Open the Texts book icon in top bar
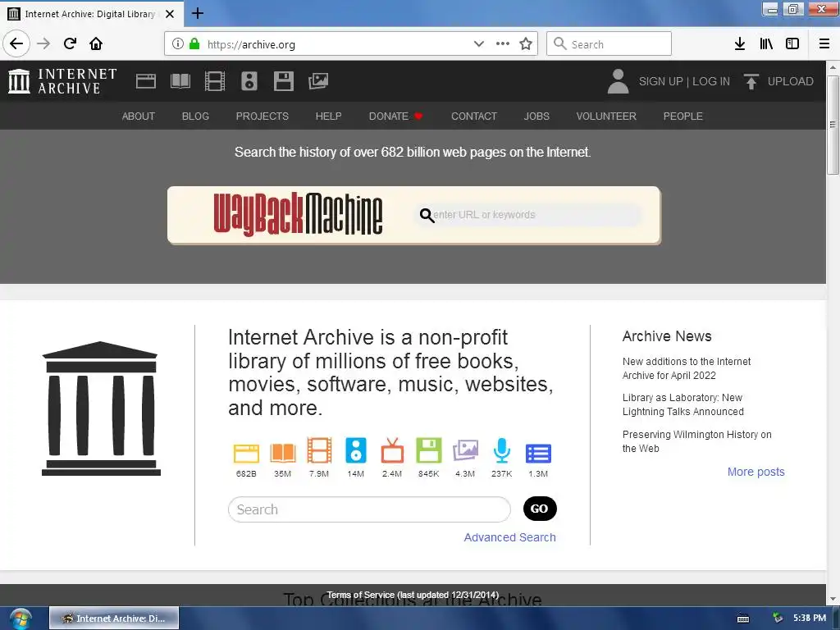 click(x=180, y=81)
